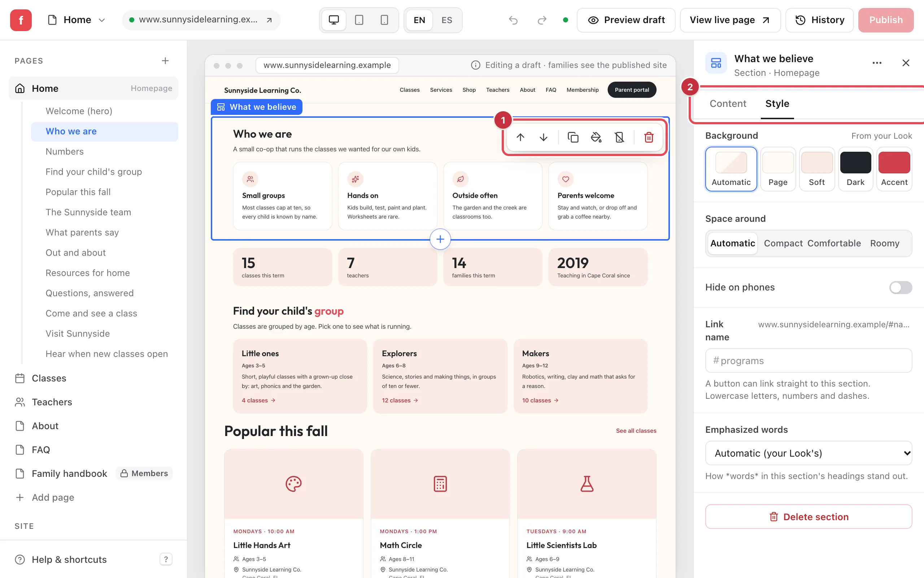Click Delete section button

[x=808, y=517]
